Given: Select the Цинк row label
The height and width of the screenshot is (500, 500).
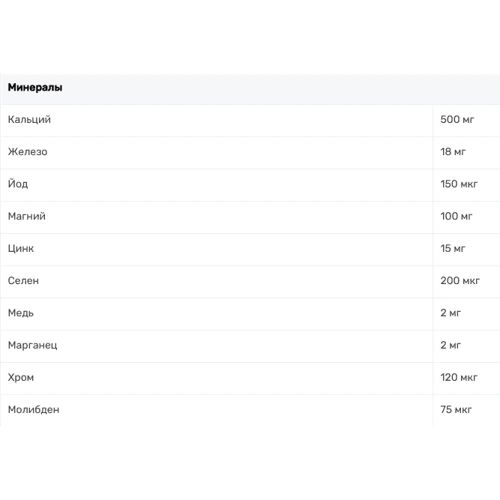Looking at the screenshot, I should (x=21, y=248).
